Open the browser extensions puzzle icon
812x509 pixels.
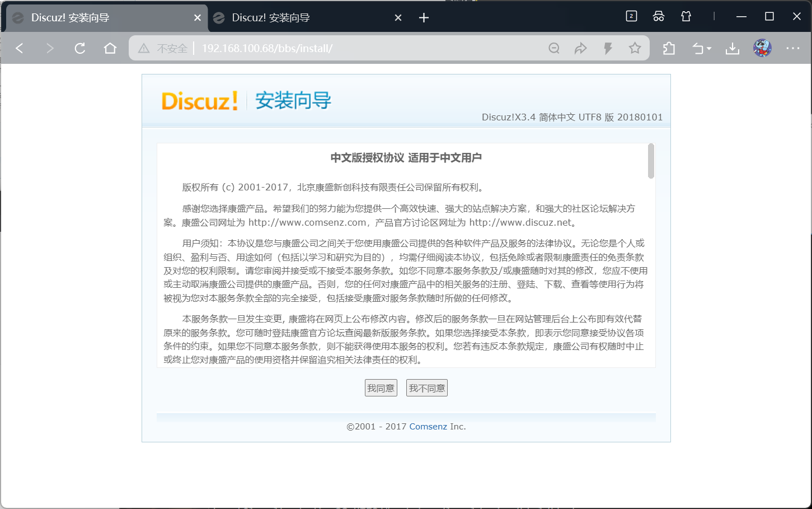pos(668,48)
